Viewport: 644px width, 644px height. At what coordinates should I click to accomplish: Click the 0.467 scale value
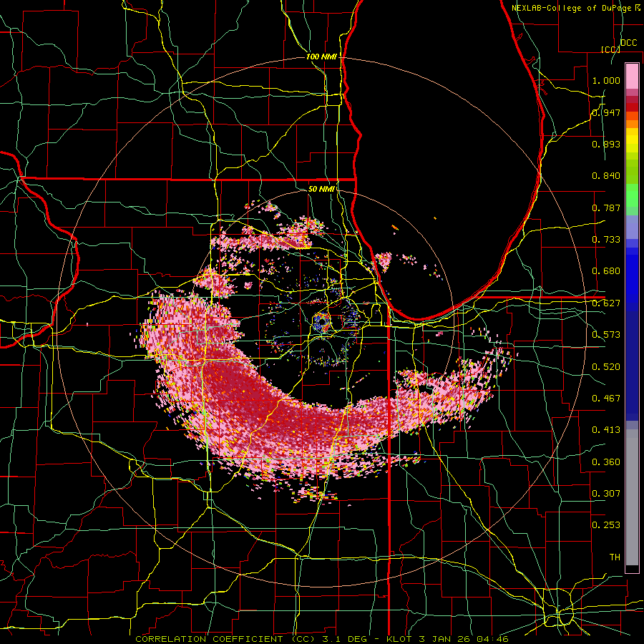(606, 399)
